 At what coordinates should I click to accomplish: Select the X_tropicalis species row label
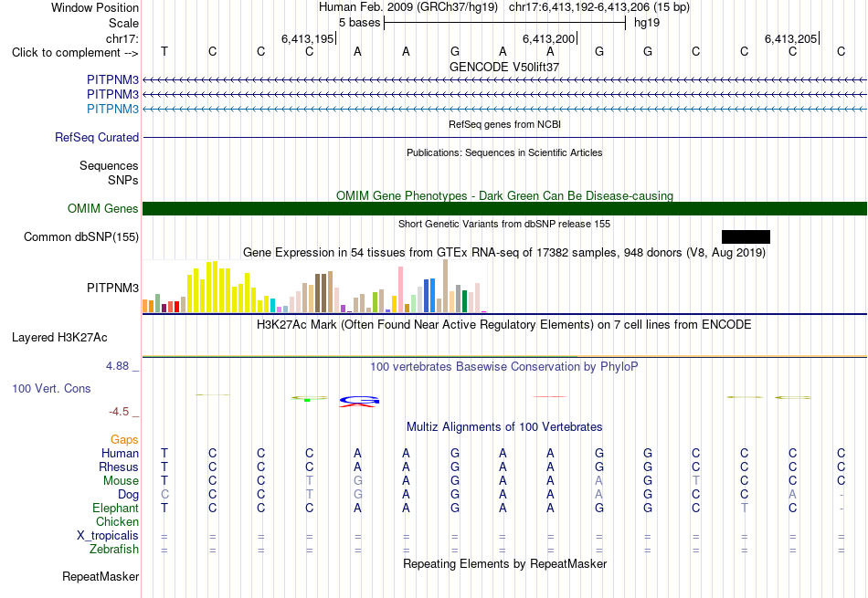[x=108, y=536]
